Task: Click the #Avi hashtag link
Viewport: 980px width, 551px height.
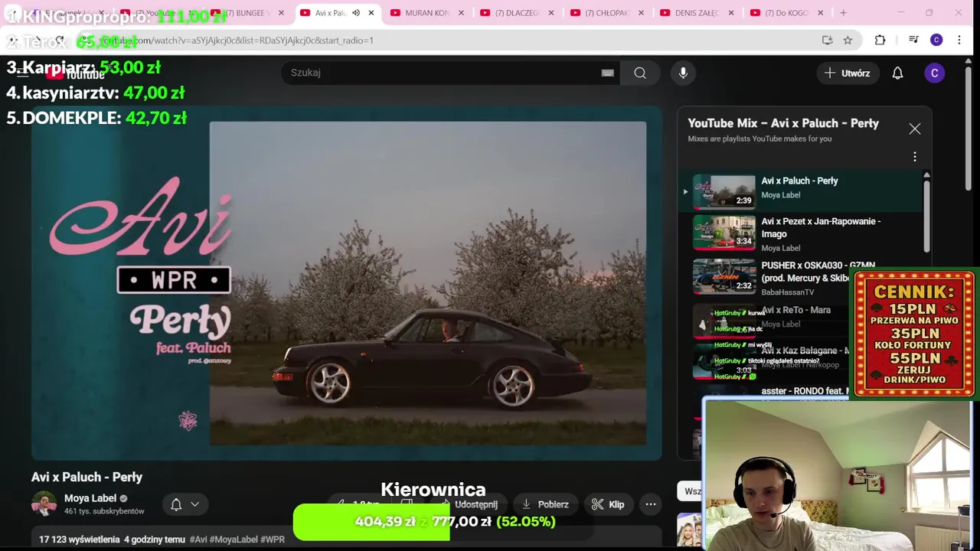Action: click(198, 540)
